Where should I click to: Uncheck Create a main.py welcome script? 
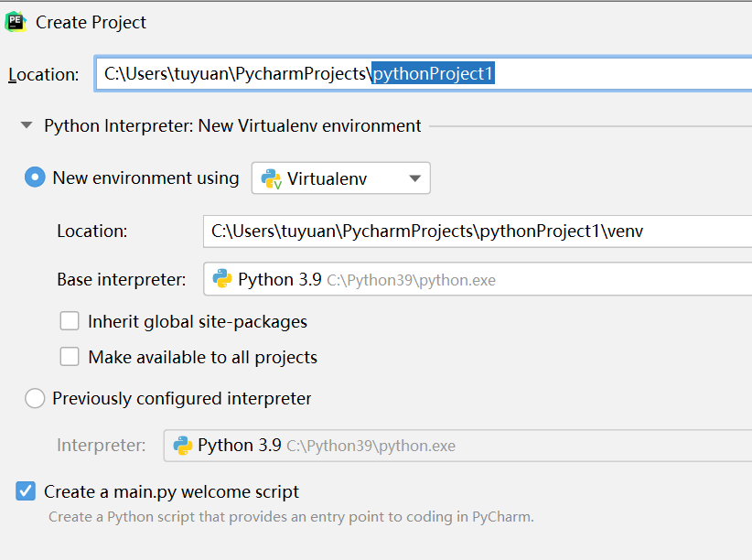tap(26, 491)
